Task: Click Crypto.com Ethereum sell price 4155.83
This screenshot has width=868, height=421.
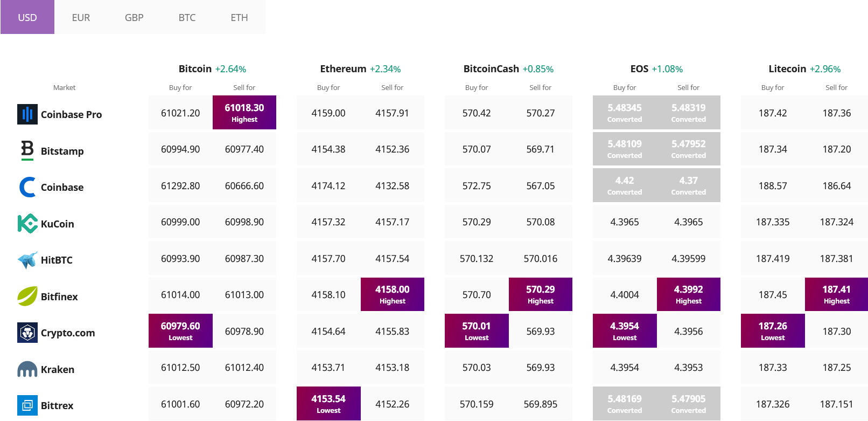Action: point(393,331)
